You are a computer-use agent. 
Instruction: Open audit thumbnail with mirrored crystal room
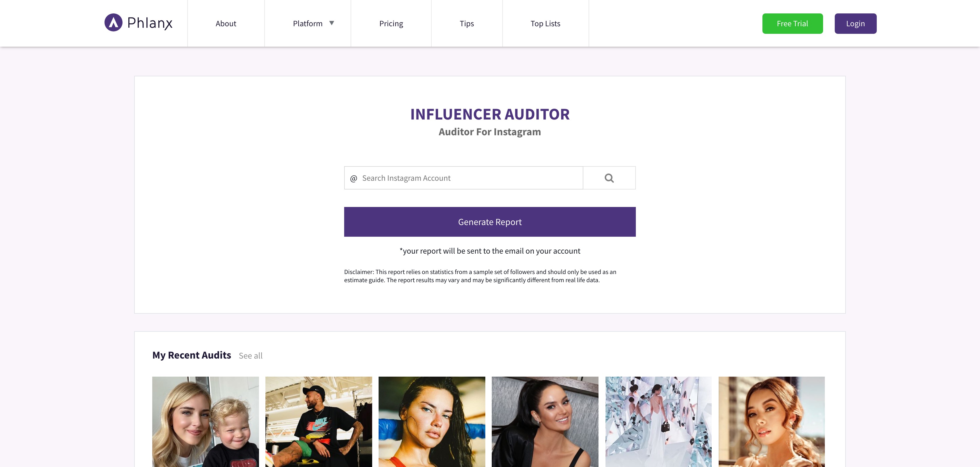coord(659,422)
